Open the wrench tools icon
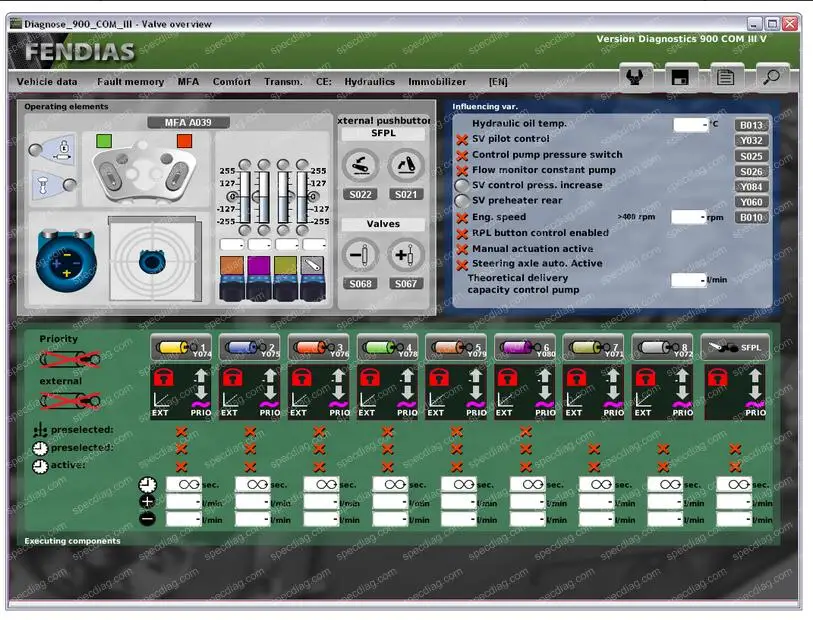This screenshot has height=620, width=813. (x=635, y=78)
